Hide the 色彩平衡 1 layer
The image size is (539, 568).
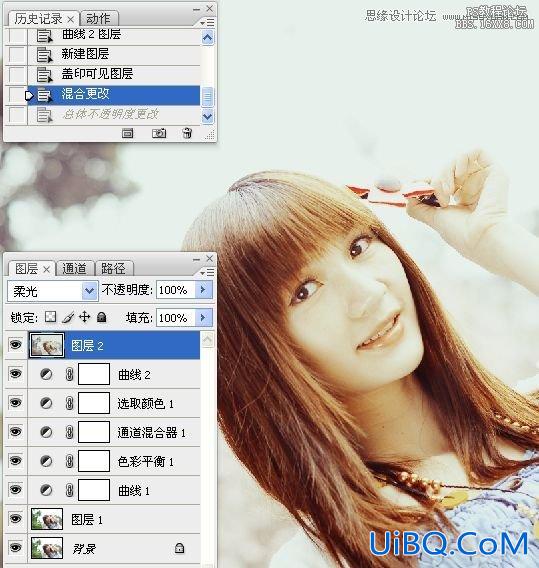[15, 460]
